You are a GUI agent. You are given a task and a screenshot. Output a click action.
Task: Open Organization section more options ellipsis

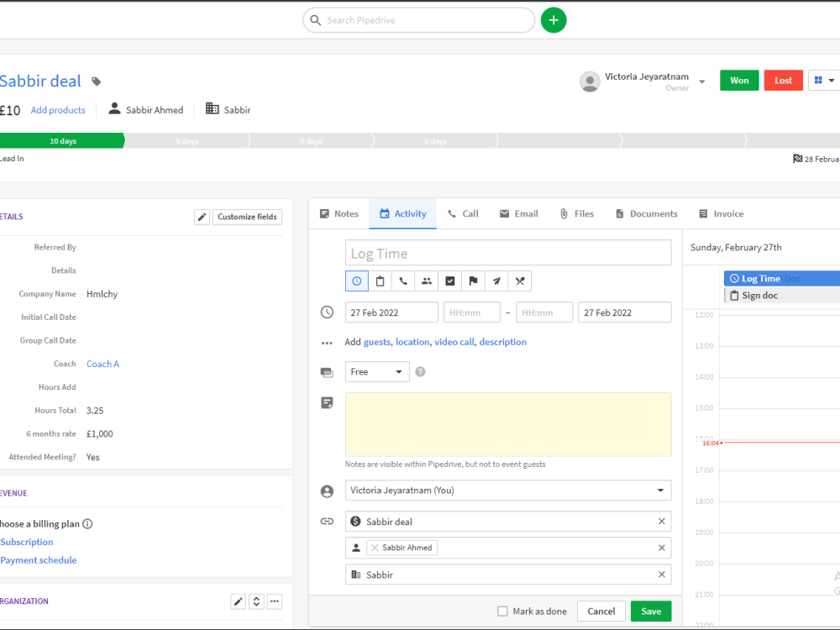coord(275,601)
